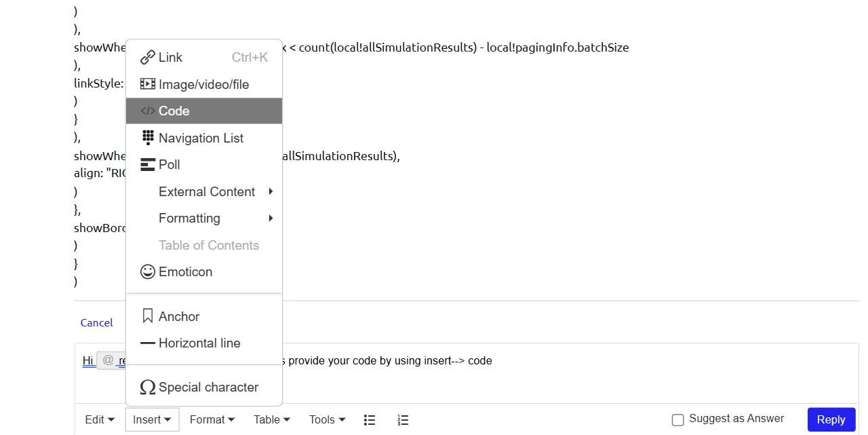Insert a numbered list
868x435 pixels.
pyautogui.click(x=403, y=420)
